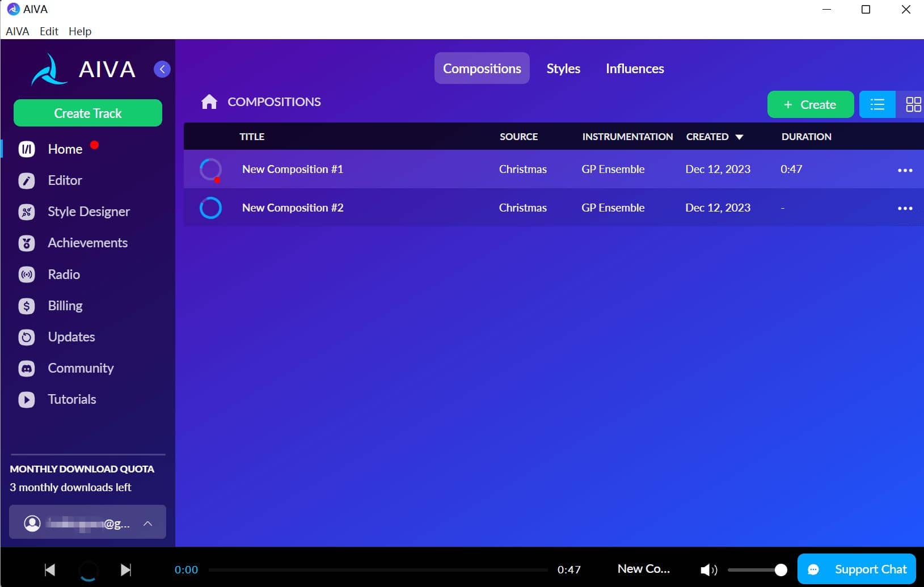924x587 pixels.
Task: Switch to list view layout
Action: 877,104
